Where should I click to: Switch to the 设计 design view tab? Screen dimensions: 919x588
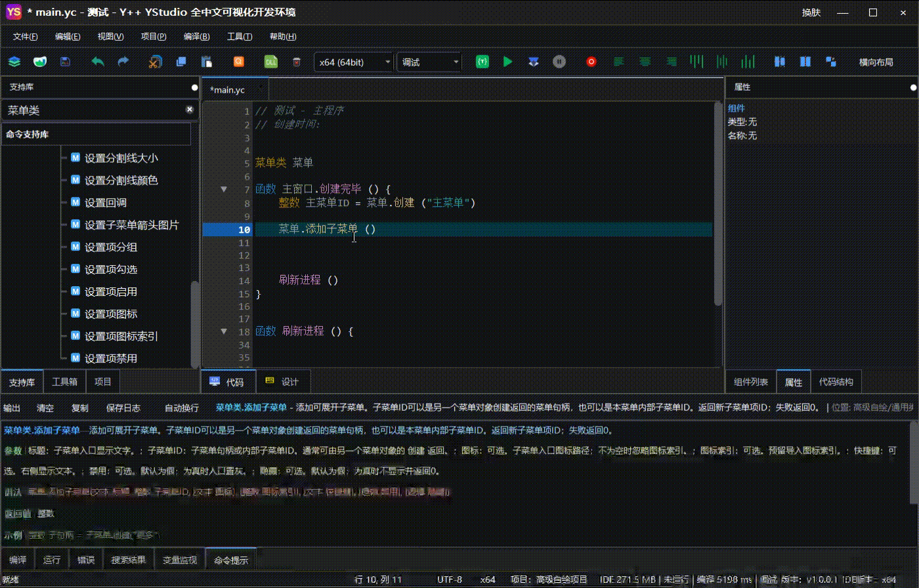pos(282,382)
